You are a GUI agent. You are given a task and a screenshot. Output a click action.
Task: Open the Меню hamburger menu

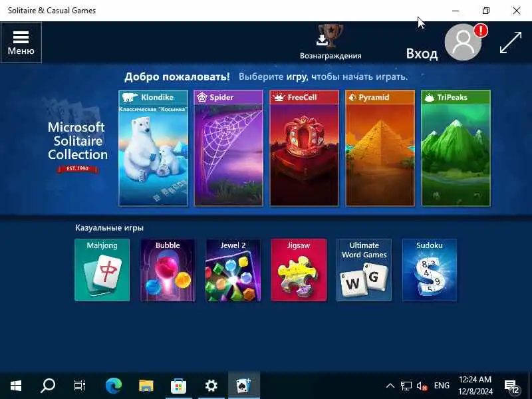point(21,43)
